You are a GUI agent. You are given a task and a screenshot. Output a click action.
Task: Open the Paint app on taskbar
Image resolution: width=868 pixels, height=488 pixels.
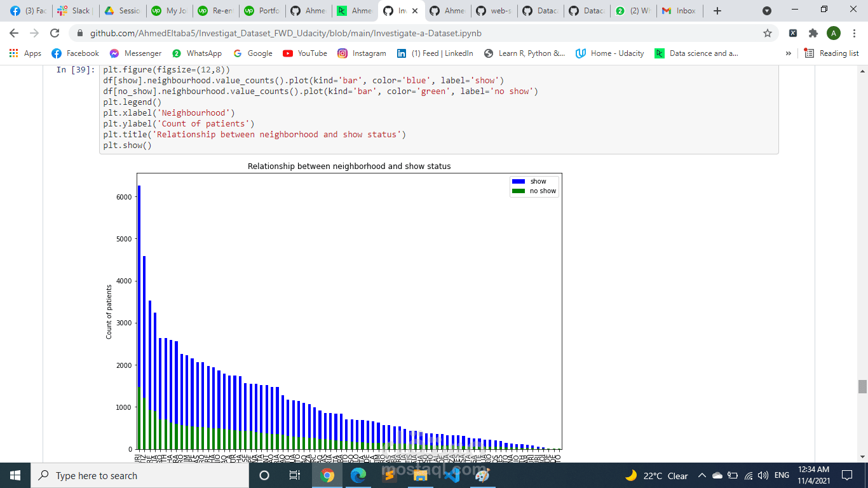(482, 475)
